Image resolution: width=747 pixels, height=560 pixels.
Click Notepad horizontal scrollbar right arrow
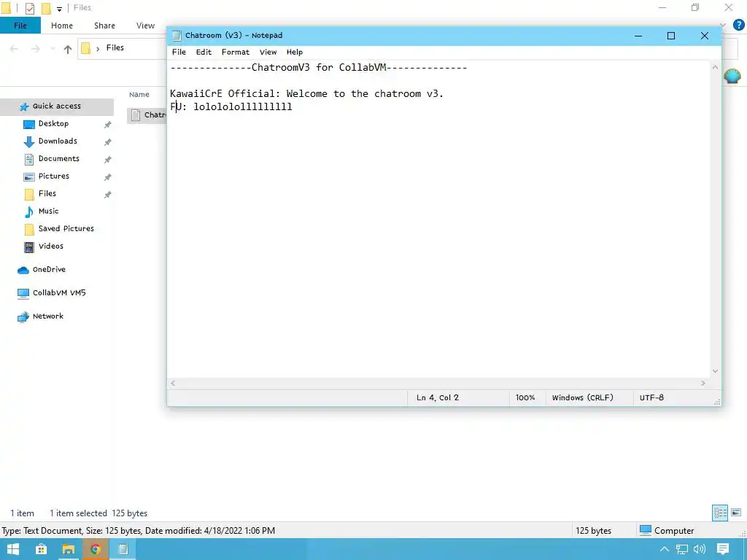(x=703, y=384)
